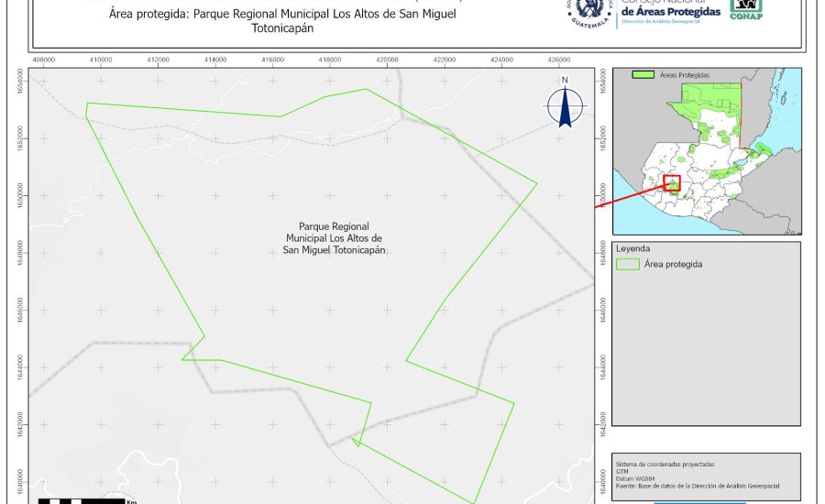This screenshot has height=504, width=825.
Task: Click the 'Área protegida' legend label
Action: click(x=673, y=264)
